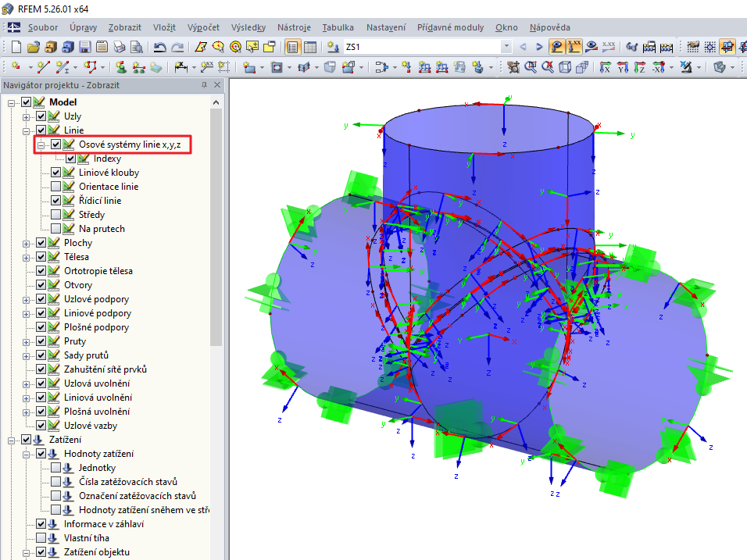
Task: Collapse the Hodnoty zatížení tree node
Action: click(27, 455)
